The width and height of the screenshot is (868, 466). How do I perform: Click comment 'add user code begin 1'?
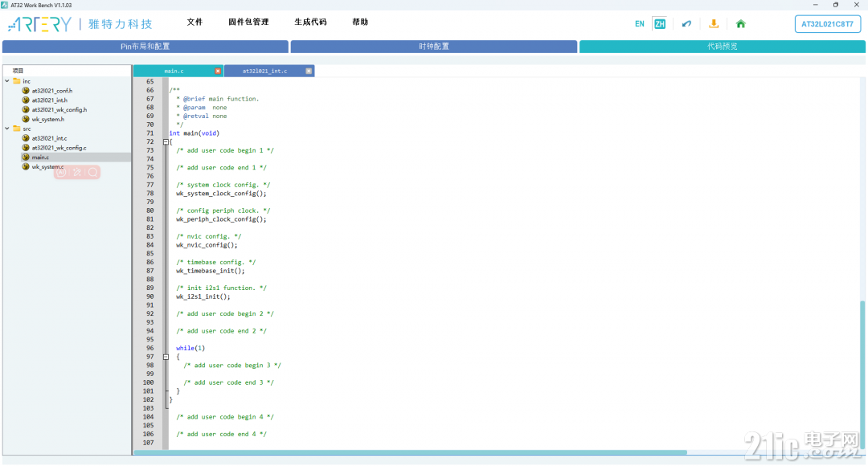click(225, 150)
